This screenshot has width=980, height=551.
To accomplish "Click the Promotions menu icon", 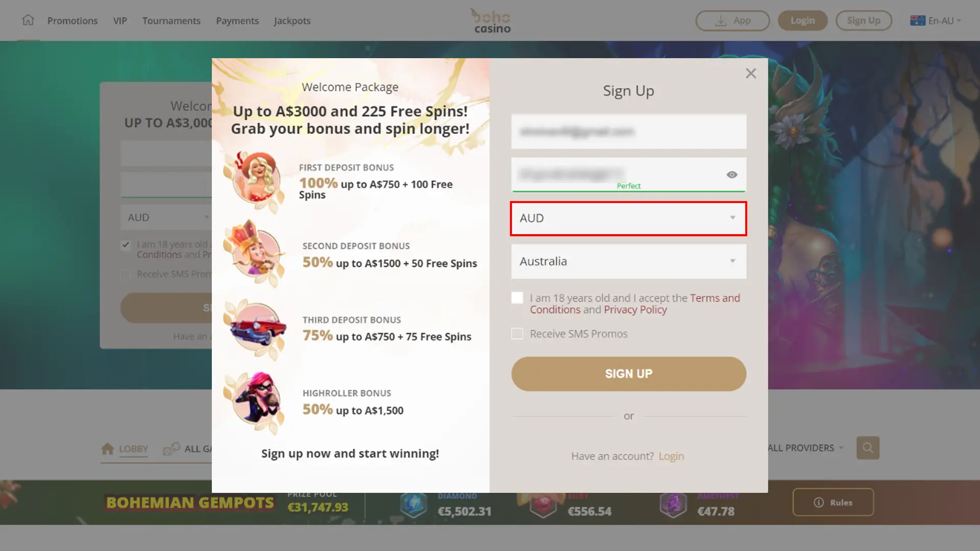I will tap(72, 20).
